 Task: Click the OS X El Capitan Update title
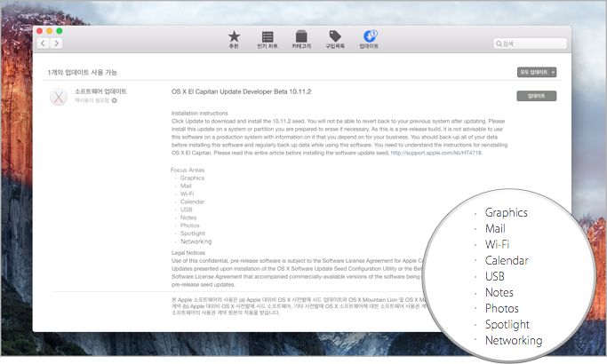(241, 91)
